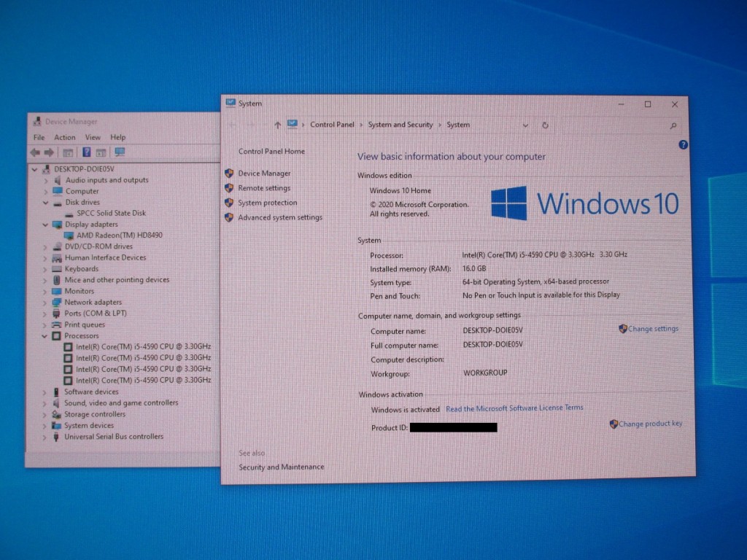Collapse the Processors node
The height and width of the screenshot is (560, 747).
44,336
